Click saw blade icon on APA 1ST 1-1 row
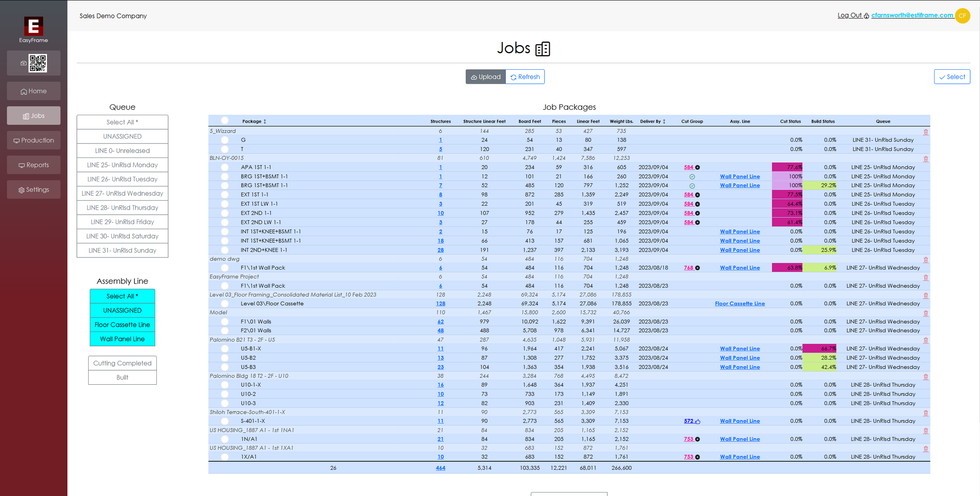This screenshot has width=980, height=496. click(x=697, y=168)
